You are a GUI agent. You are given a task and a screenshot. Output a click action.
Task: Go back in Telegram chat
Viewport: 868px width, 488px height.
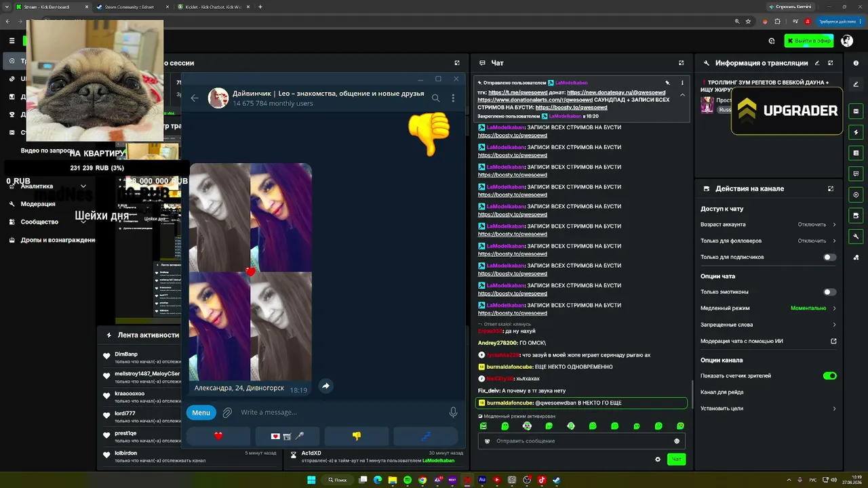click(195, 98)
